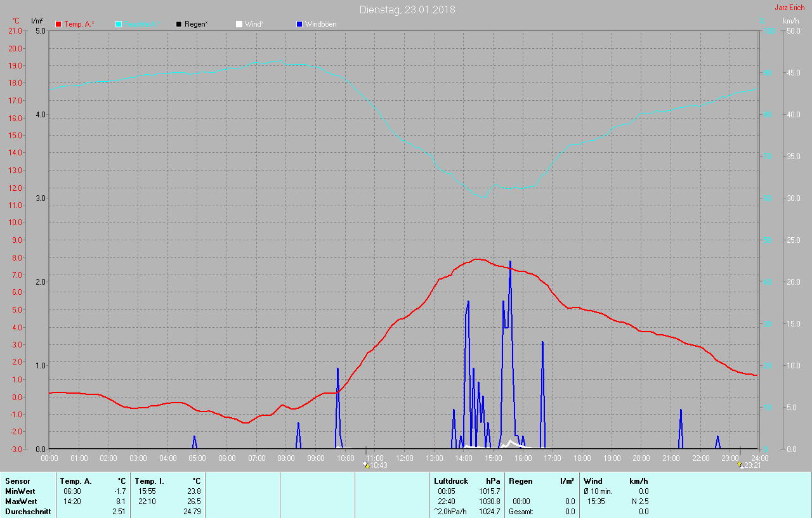Click the 00:00 time axis label
The height and width of the screenshot is (518, 812).
point(49,458)
